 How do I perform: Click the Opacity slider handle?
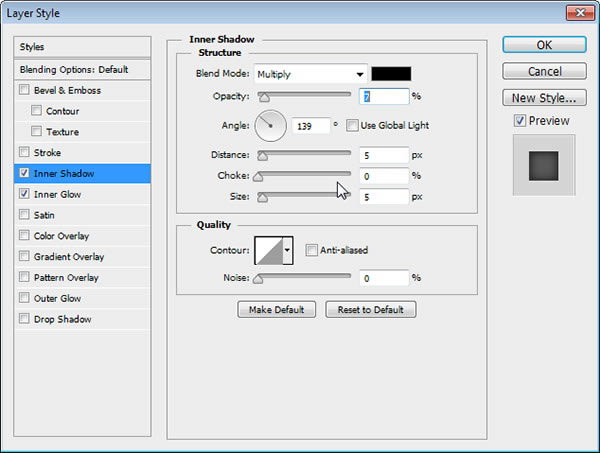(264, 98)
